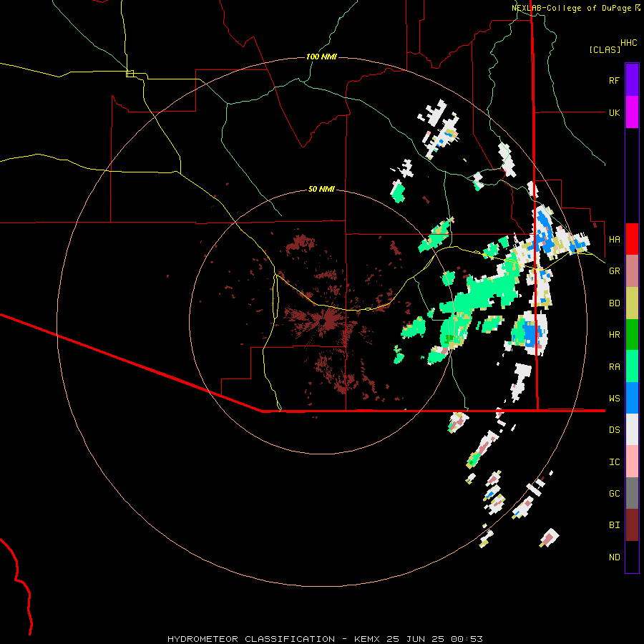Click the 'IC' legend label

(614, 462)
